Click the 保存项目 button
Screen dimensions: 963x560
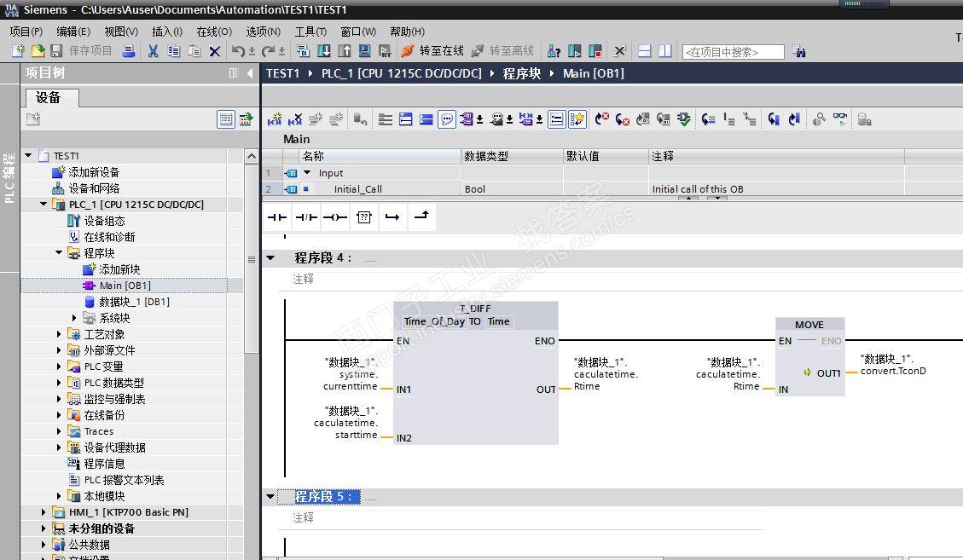(x=82, y=51)
